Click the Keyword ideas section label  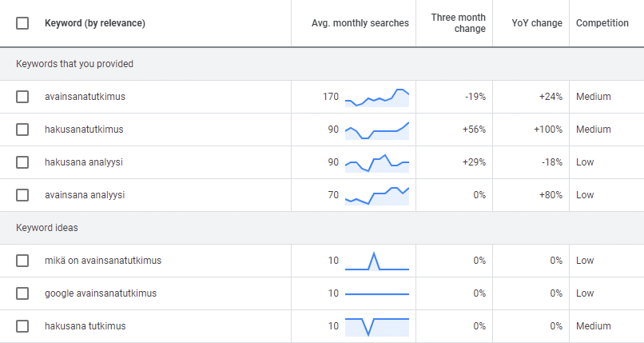click(47, 228)
